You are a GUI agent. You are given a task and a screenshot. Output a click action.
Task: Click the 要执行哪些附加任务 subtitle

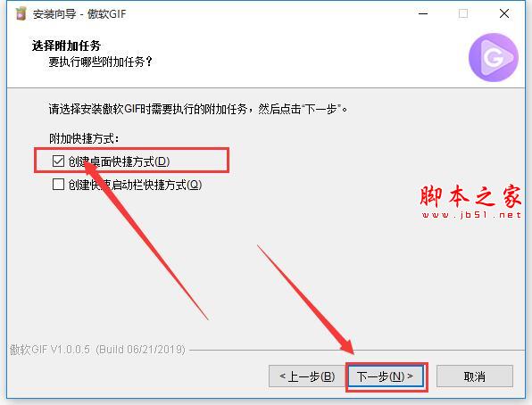point(101,62)
